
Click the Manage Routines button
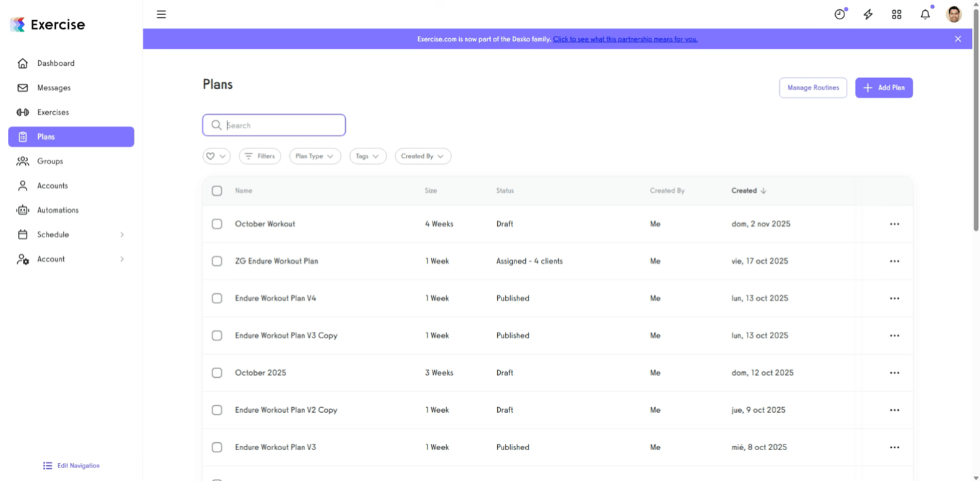[x=813, y=87]
